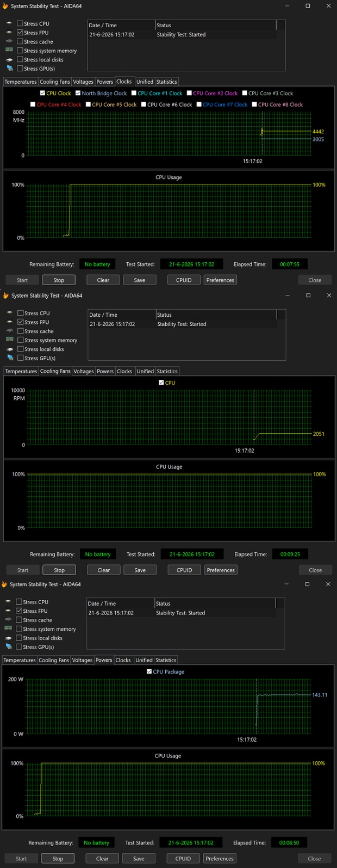Click the AIDA64 flame icon in the Powers window title bar

click(x=5, y=584)
